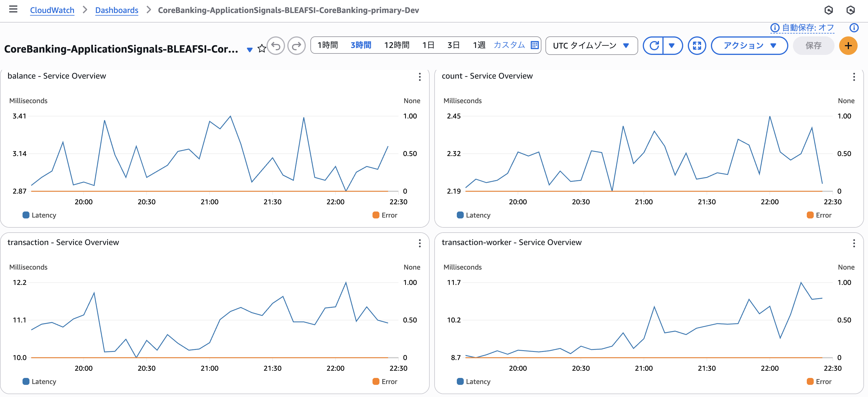Click the Latency color swatch in the transaction-worker legend
The height and width of the screenshot is (397, 868).
[460, 381]
